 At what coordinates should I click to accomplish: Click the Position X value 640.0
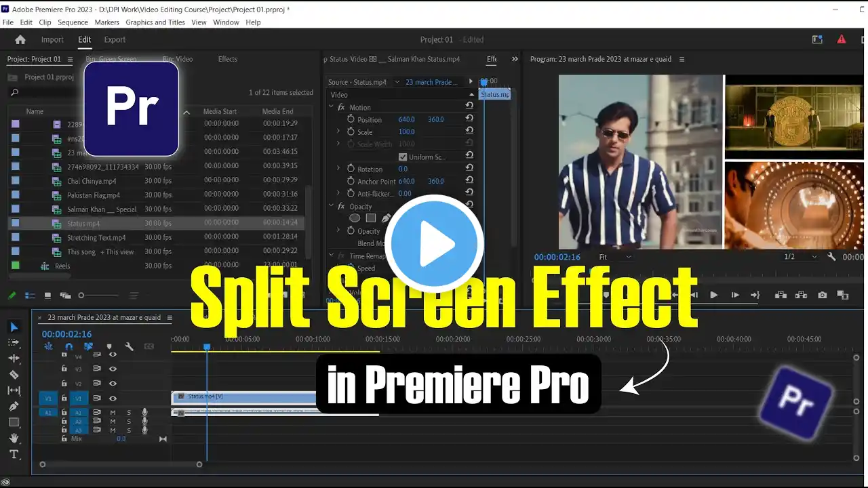pos(407,119)
